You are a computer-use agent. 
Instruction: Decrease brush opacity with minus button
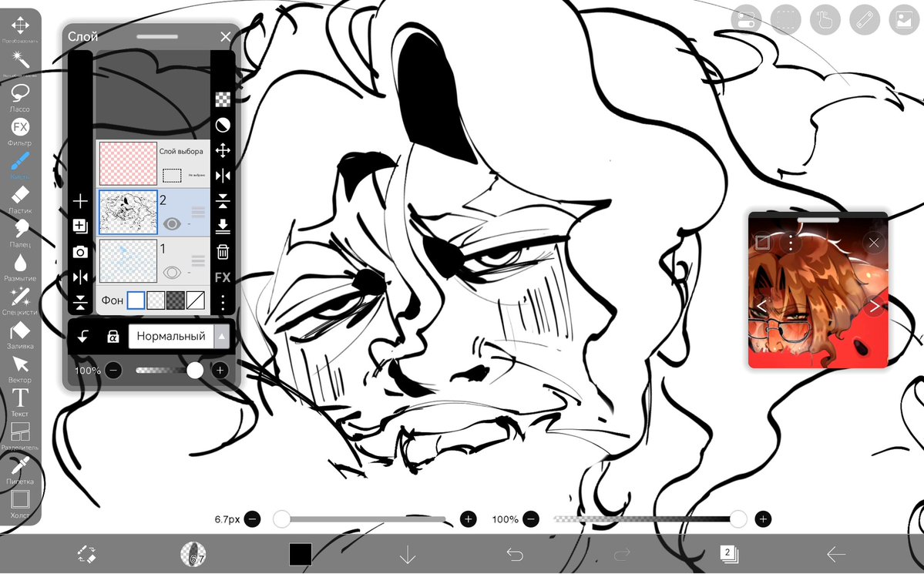coord(530,519)
